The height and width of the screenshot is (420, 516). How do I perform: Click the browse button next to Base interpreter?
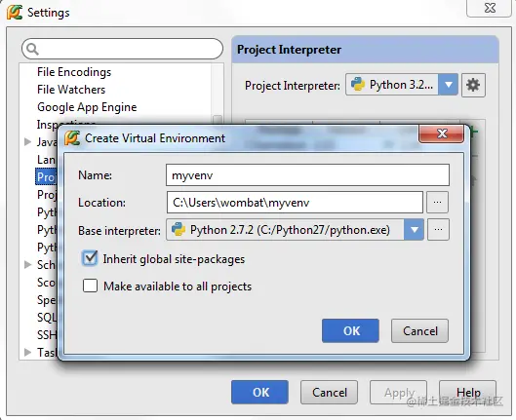pyautogui.click(x=438, y=229)
